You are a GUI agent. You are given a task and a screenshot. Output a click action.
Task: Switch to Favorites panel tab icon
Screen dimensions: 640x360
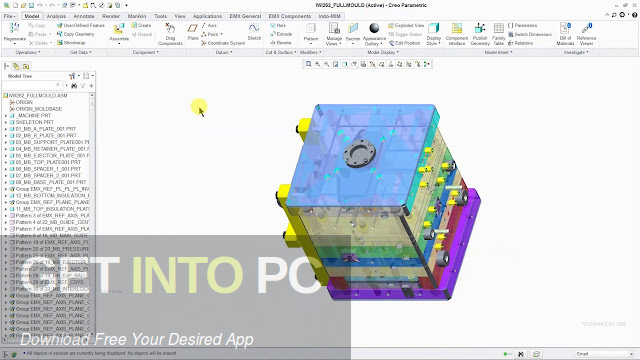26,66
